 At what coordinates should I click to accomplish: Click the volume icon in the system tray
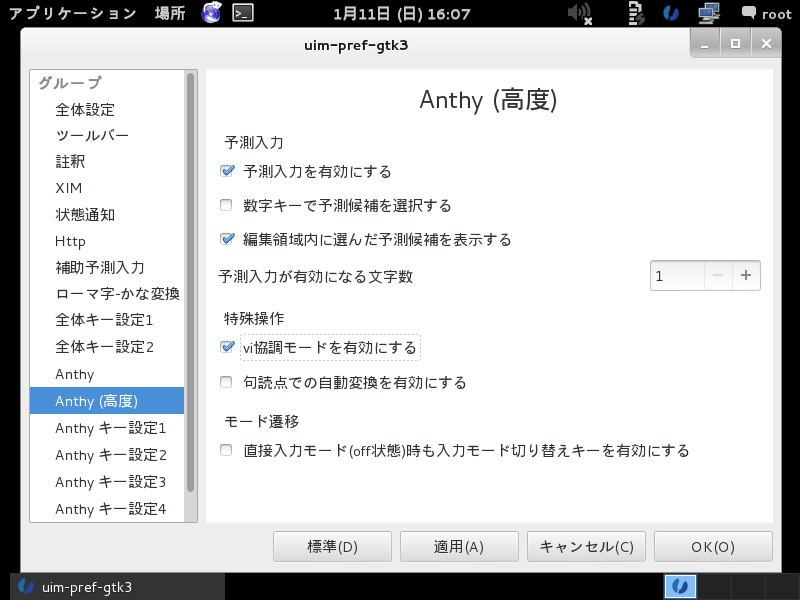580,13
